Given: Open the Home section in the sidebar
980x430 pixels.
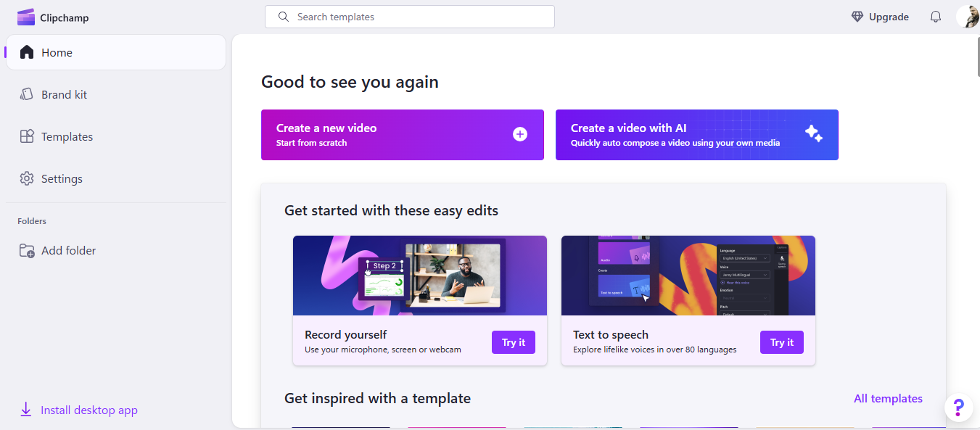Looking at the screenshot, I should coord(56,52).
